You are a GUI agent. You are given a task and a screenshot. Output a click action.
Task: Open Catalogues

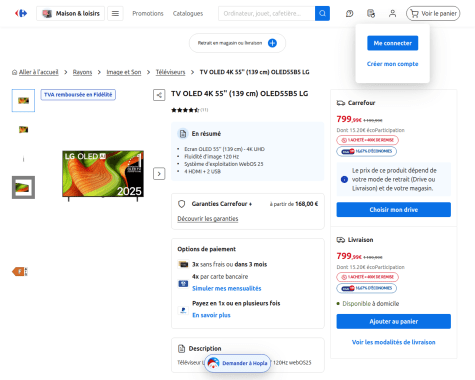(x=188, y=13)
